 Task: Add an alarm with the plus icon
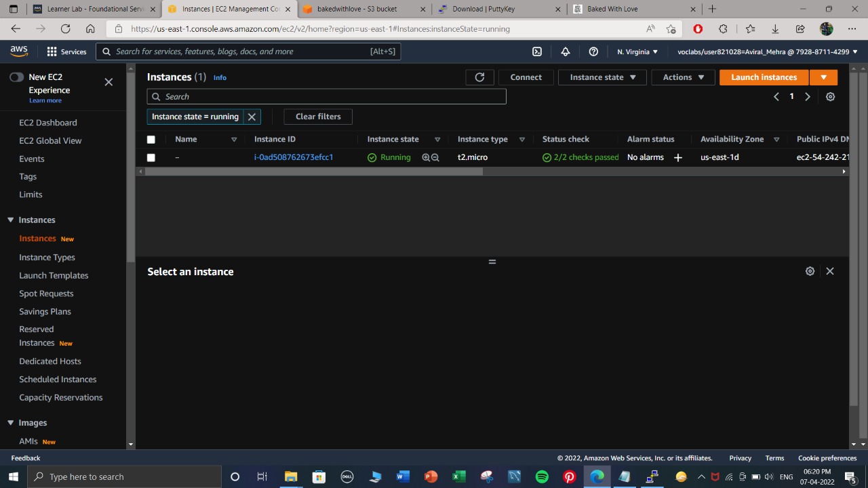pos(677,157)
